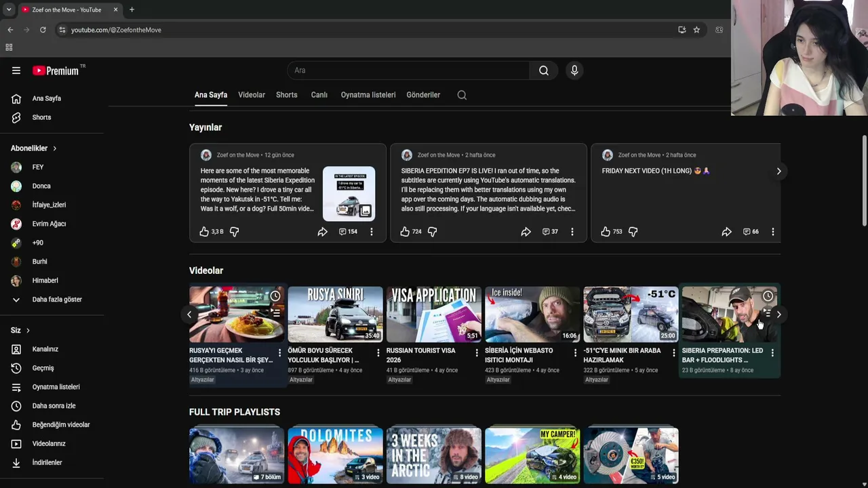Open options for RUSSIAN TOURIST VISA video
The width and height of the screenshot is (868, 488).
coord(477,353)
